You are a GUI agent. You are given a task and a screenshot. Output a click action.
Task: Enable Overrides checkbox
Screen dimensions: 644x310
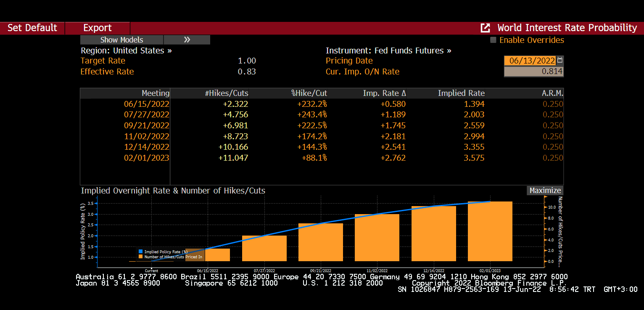[x=493, y=40]
